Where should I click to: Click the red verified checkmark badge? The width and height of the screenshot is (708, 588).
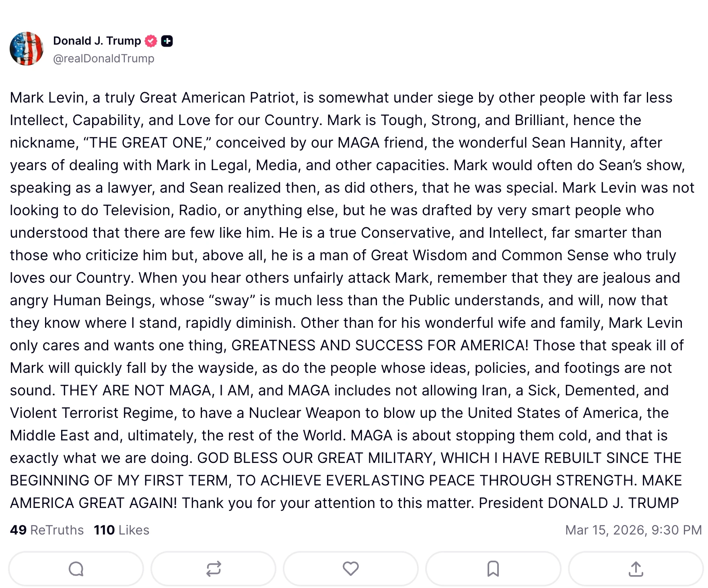coord(151,41)
